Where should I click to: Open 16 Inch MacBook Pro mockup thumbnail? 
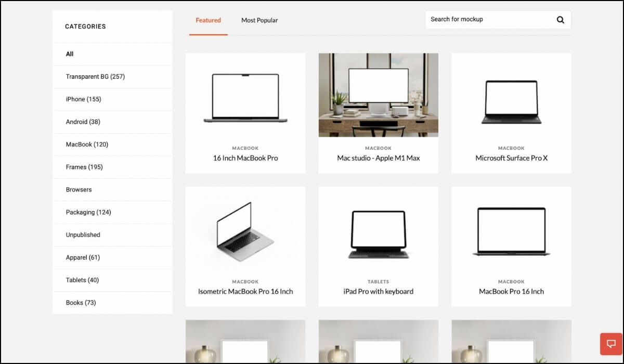pyautogui.click(x=245, y=95)
